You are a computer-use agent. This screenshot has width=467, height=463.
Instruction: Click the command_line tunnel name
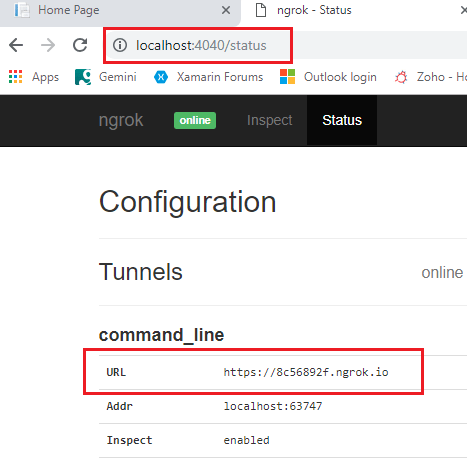point(161,335)
